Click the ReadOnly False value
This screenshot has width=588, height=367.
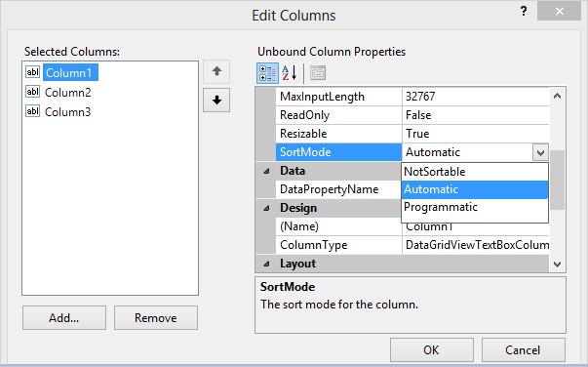point(476,115)
